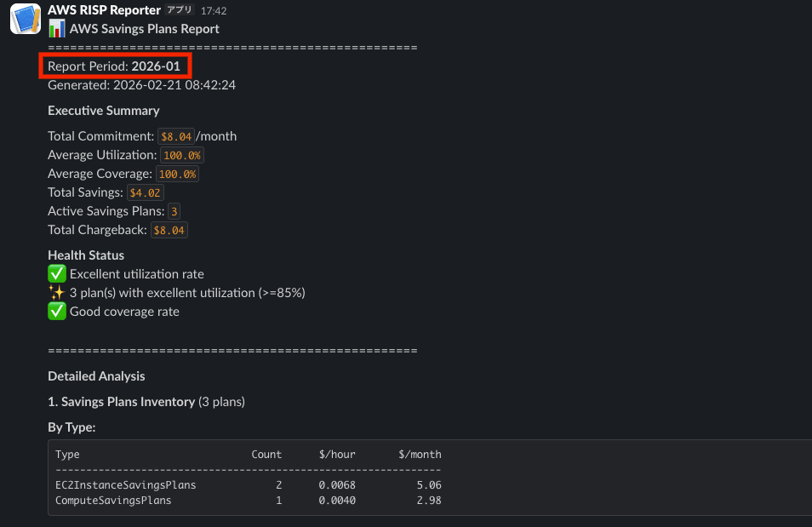
Task: Click the bar chart emoji beside the report title
Action: click(57, 28)
